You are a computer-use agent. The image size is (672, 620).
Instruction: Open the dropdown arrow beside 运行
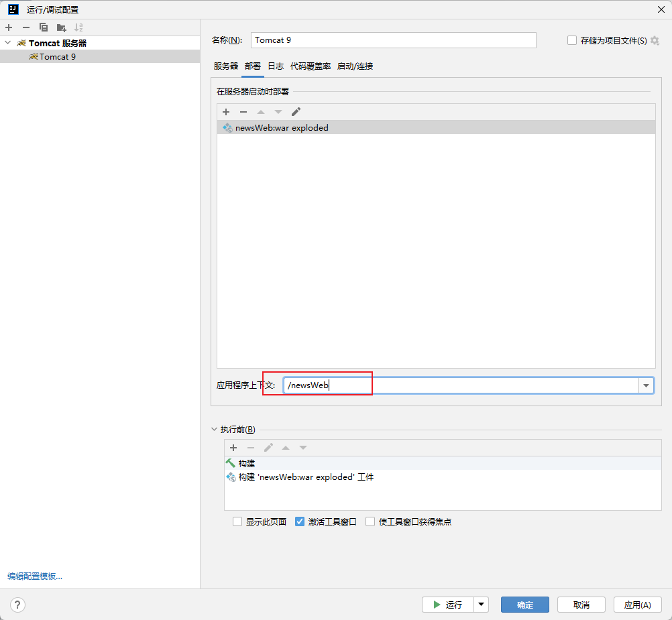click(x=482, y=605)
